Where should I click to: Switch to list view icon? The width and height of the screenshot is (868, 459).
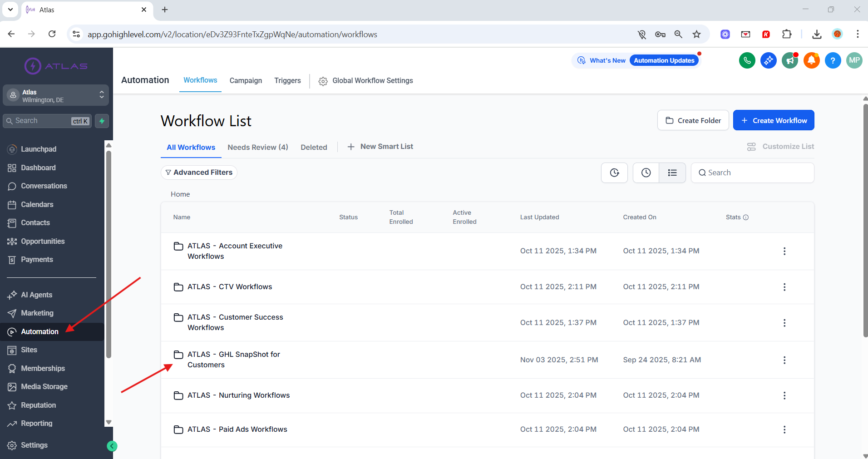click(x=672, y=173)
